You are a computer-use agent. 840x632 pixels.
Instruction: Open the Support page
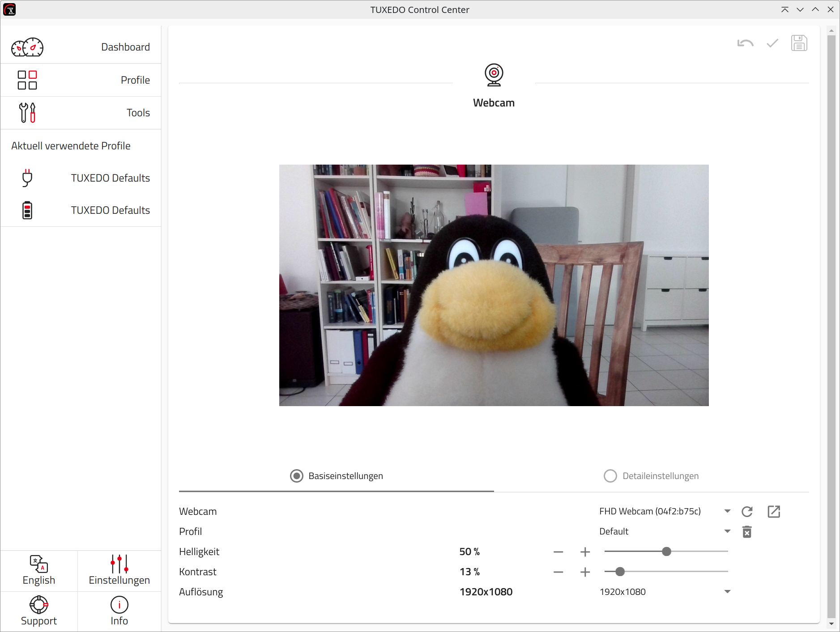[x=39, y=611]
